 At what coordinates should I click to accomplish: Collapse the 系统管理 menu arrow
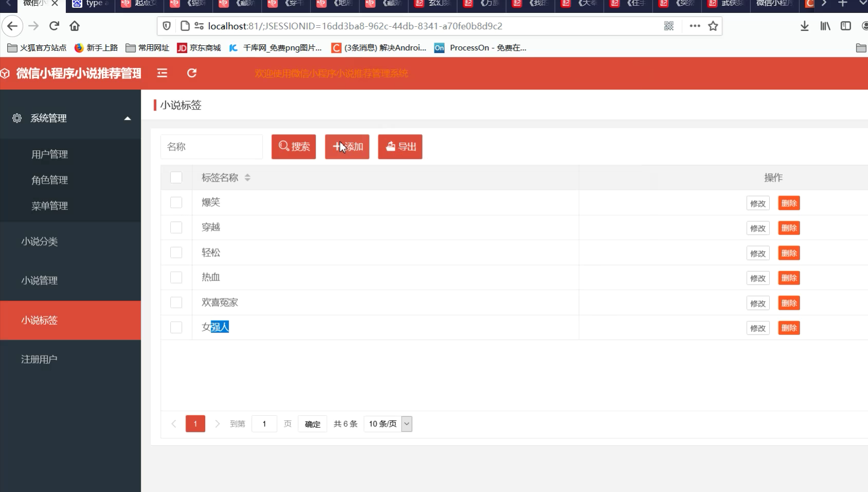pos(128,118)
